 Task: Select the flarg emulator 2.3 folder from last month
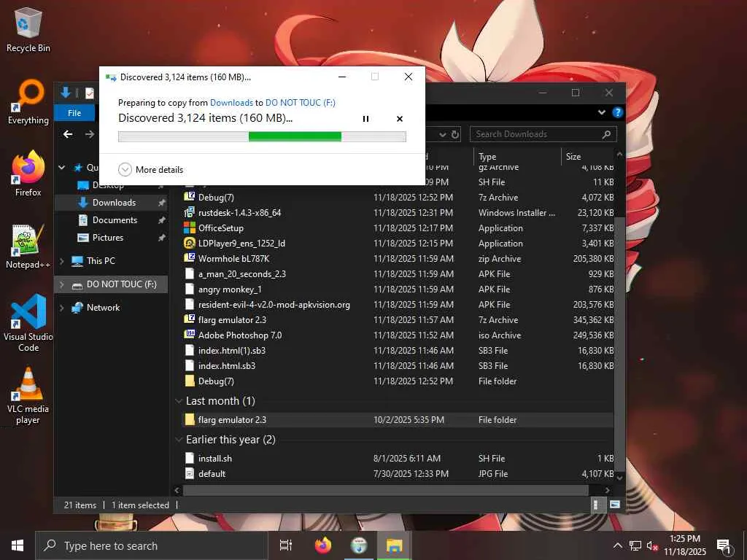(x=398, y=419)
